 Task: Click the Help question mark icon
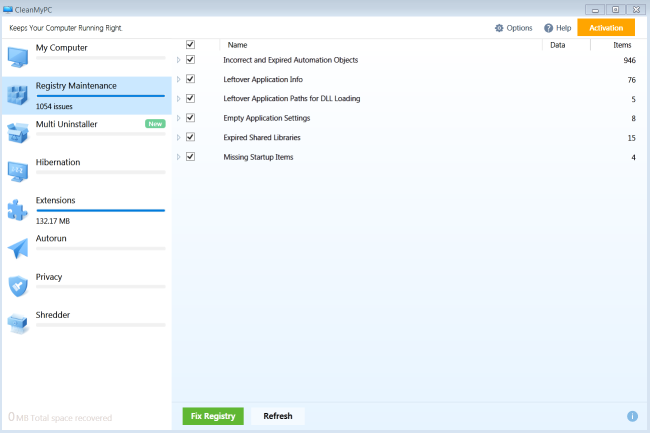pos(548,28)
